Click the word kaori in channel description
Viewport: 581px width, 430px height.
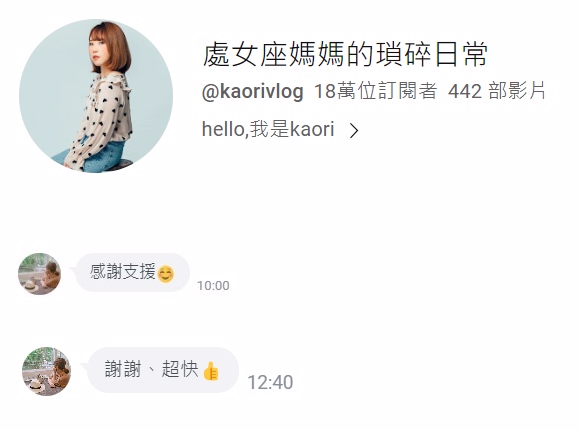(x=312, y=129)
